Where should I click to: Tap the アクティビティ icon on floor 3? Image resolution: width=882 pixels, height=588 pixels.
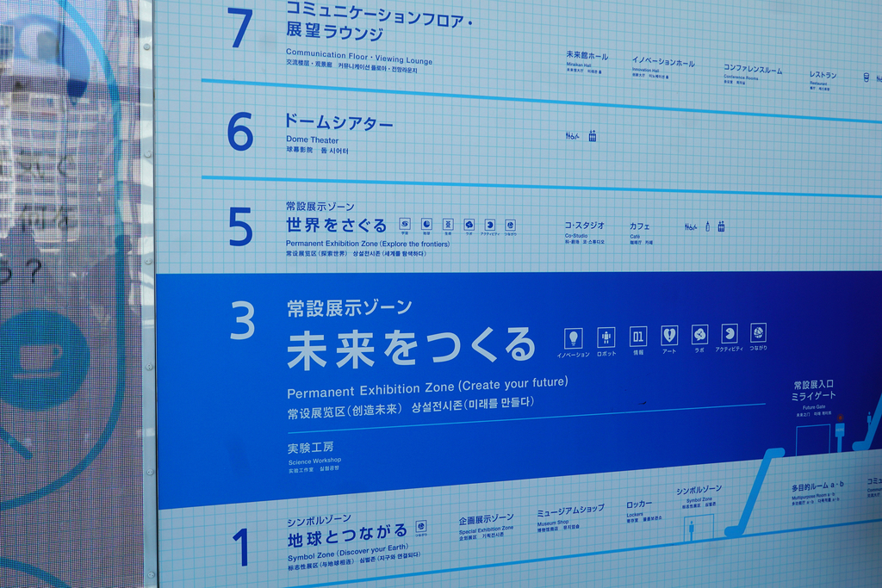[x=730, y=333]
